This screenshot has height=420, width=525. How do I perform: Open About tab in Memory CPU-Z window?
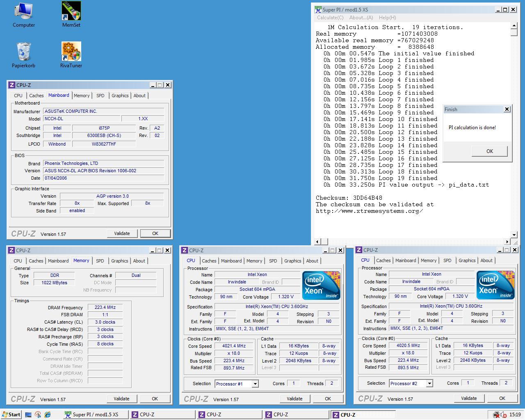point(139,261)
